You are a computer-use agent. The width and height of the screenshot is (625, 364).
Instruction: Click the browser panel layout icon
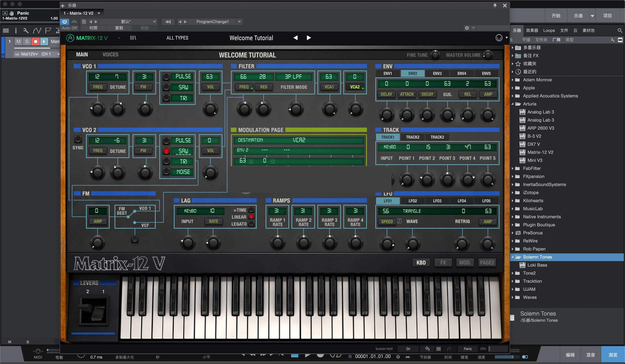[x=620, y=40]
